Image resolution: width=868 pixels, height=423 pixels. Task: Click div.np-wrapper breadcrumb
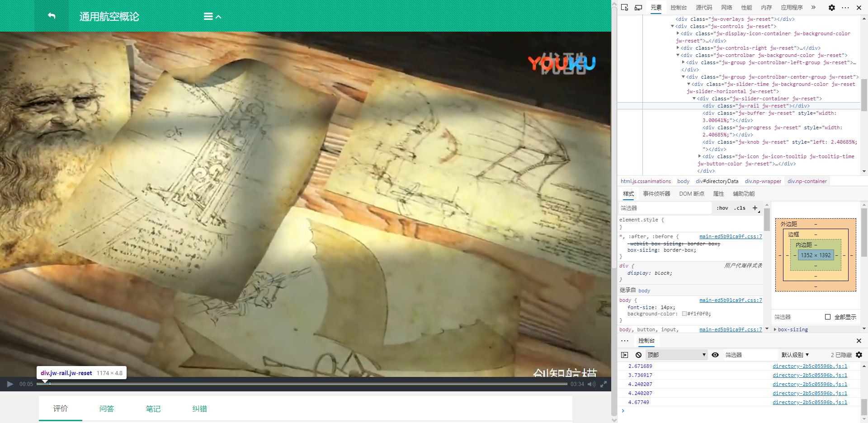[x=763, y=181]
